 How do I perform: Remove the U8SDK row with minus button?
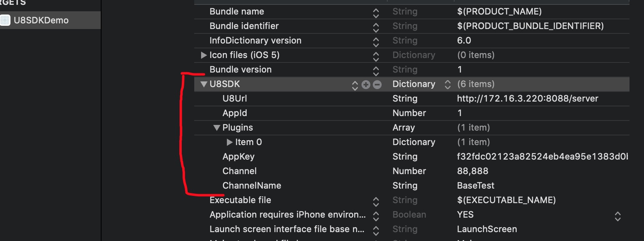pyautogui.click(x=377, y=84)
